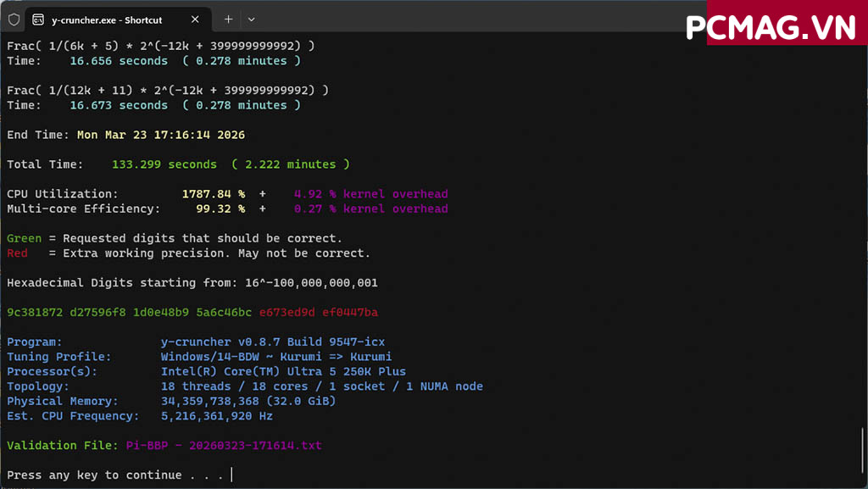
Task: Click the console icon on the y-cruncher tab
Action: [39, 19]
